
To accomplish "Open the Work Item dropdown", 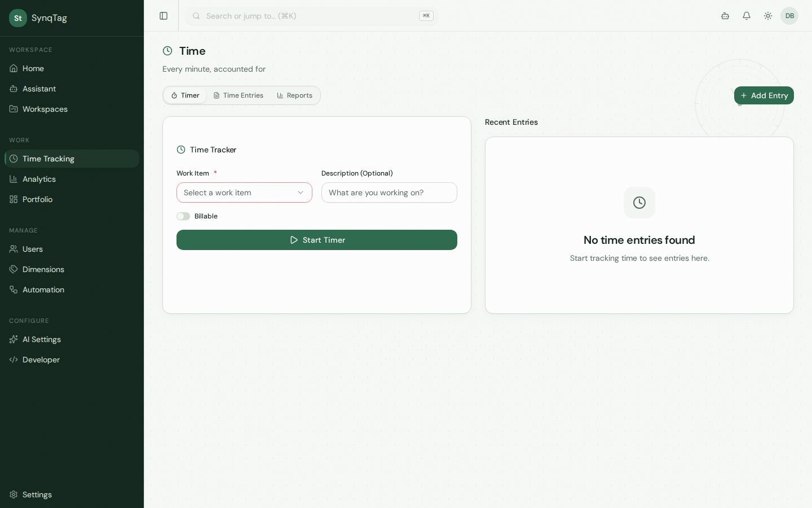I will 244,192.
